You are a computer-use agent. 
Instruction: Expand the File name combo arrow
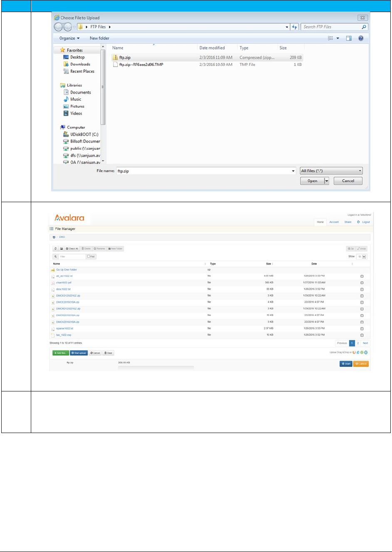click(293, 171)
